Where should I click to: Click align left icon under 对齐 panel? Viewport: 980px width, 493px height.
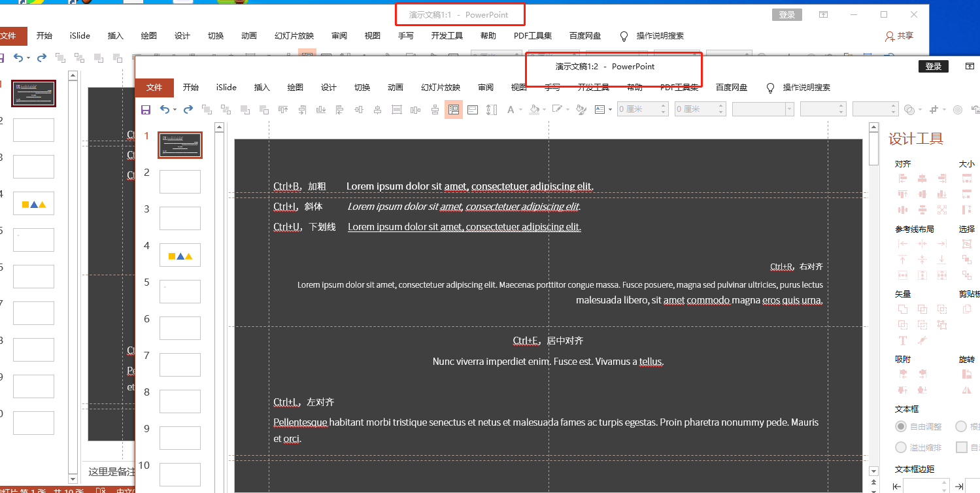[903, 178]
